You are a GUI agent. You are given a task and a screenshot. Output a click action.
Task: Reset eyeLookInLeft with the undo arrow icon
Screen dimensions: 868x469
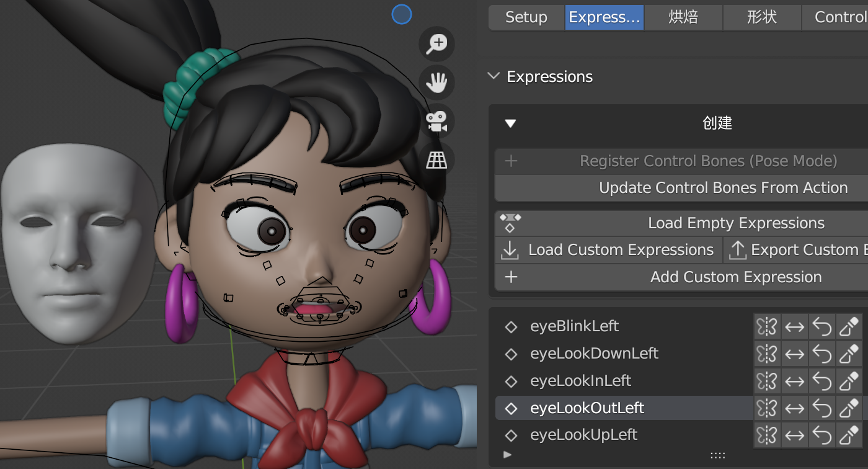(821, 381)
